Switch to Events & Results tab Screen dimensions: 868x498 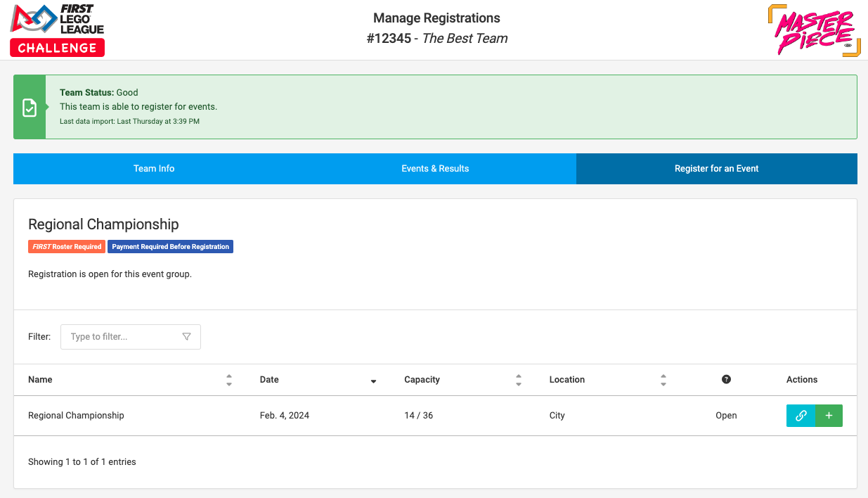435,169
